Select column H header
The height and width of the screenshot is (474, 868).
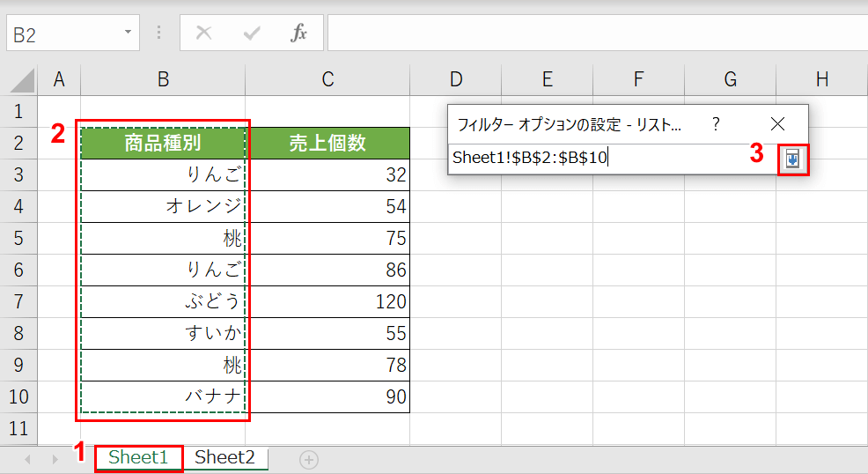point(822,80)
